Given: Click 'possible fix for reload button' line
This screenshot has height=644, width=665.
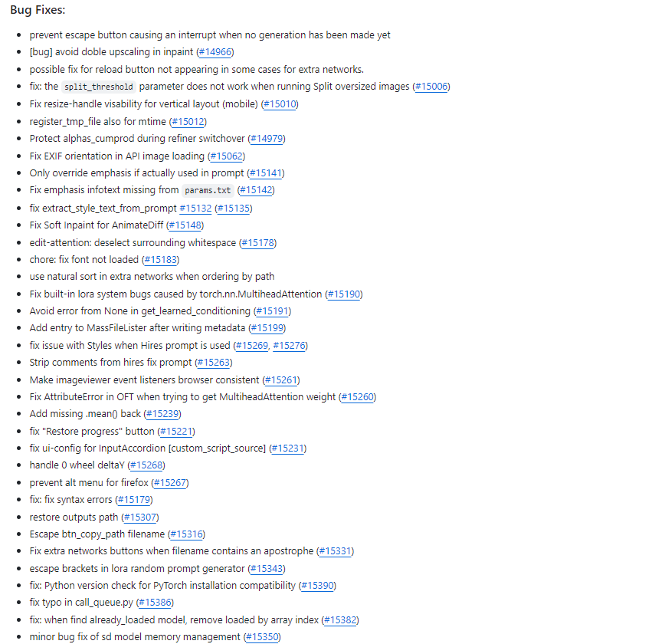Looking at the screenshot, I should [197, 69].
